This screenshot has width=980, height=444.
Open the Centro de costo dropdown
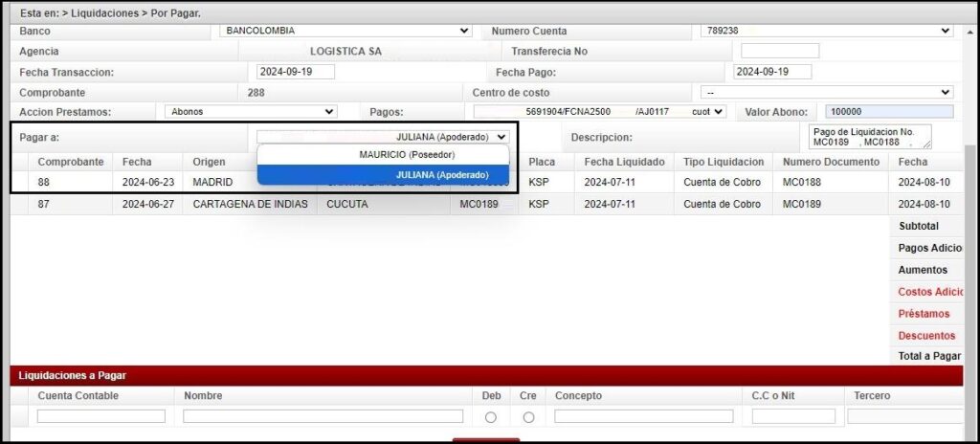pyautogui.click(x=826, y=93)
